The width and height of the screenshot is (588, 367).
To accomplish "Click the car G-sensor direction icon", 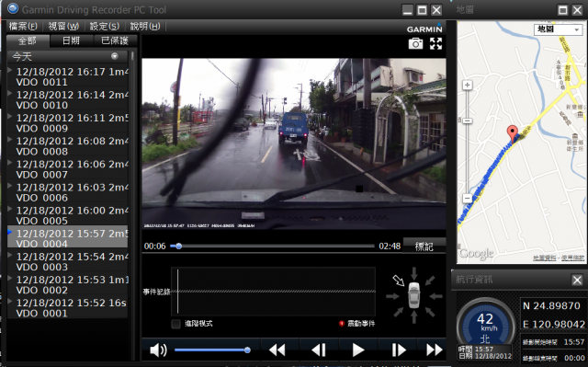I will click(x=414, y=295).
